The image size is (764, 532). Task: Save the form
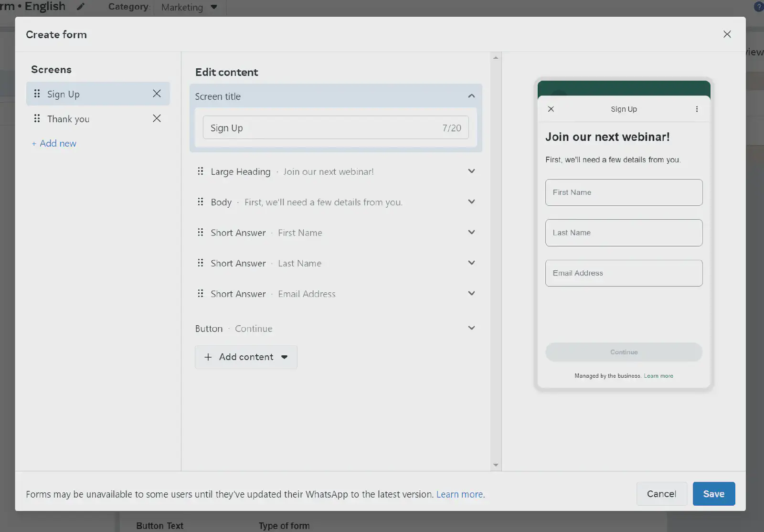click(x=713, y=494)
